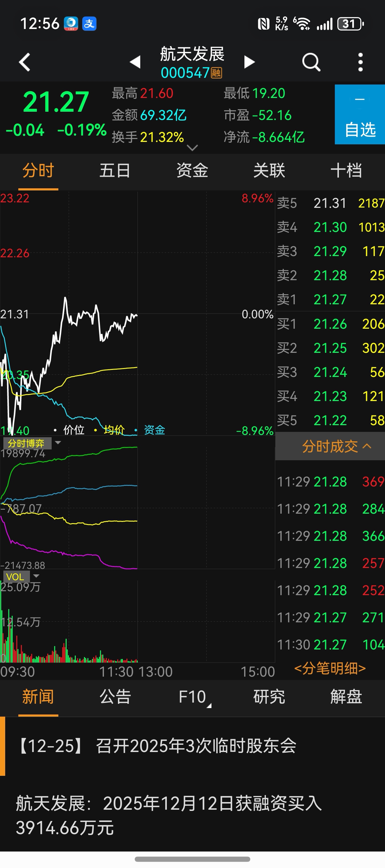
Task: Open the 融资买入 3914.66万元 news item
Action: pos(192,815)
